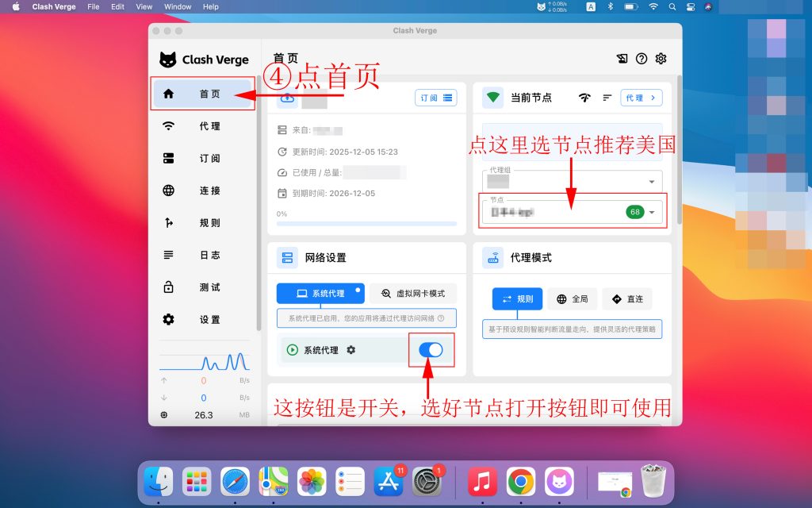Open the Window menu in menu bar

[x=178, y=6]
